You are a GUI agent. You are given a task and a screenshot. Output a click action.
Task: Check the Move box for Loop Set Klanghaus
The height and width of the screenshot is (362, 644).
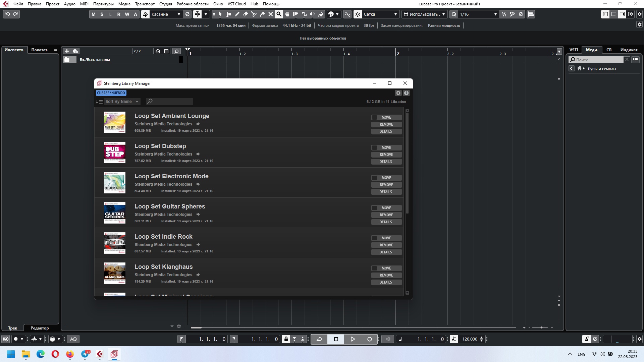[375, 268]
